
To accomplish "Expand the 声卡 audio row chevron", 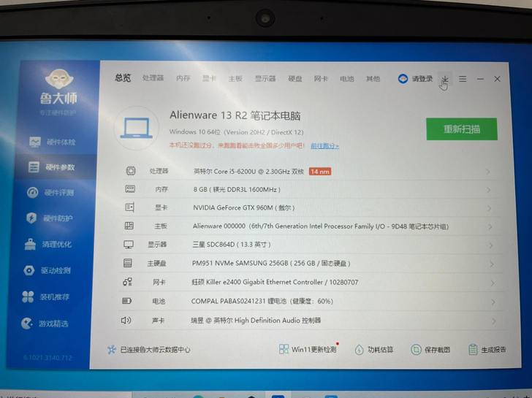I will 494,321.
